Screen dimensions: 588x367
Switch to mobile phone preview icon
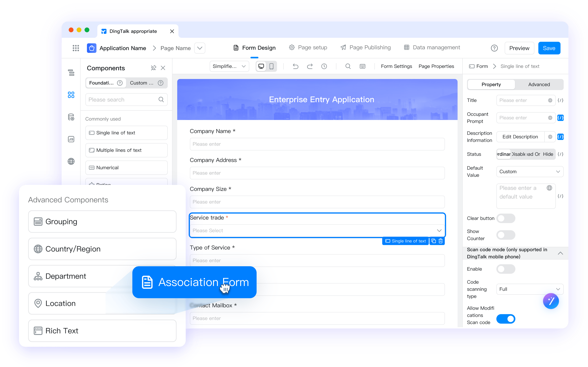pyautogui.click(x=271, y=66)
